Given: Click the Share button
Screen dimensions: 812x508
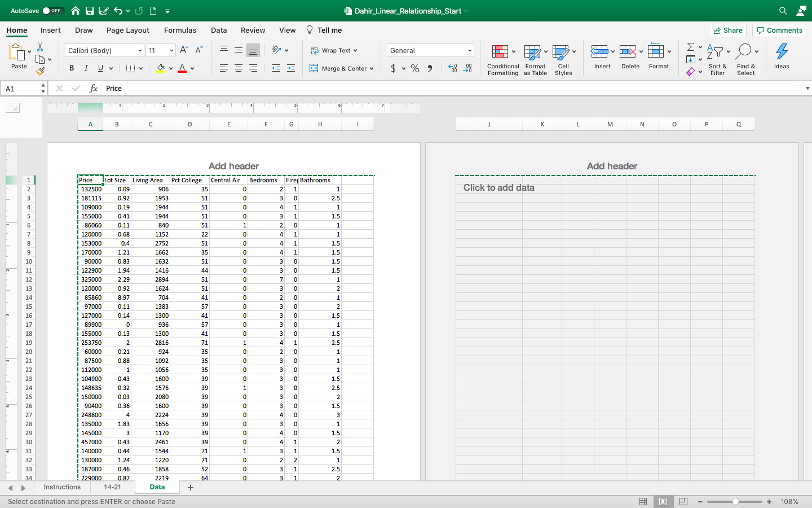Looking at the screenshot, I should pos(728,30).
